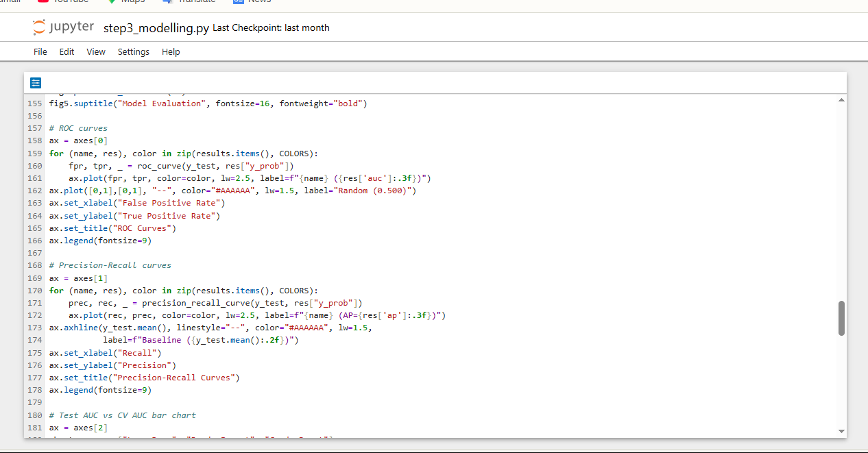Viewport: 868px width, 453px height.
Task: Click the "# Test AUC vs CV AUC bar chart" comment
Action: tap(123, 415)
